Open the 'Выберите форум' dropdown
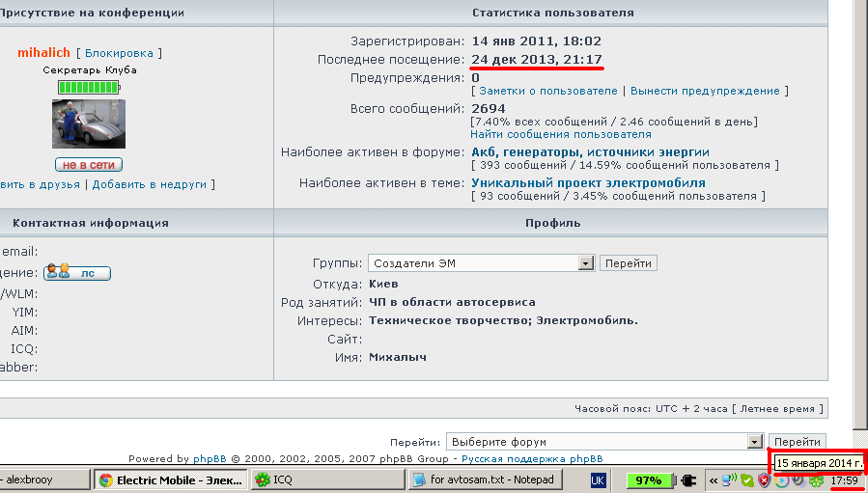 click(604, 441)
